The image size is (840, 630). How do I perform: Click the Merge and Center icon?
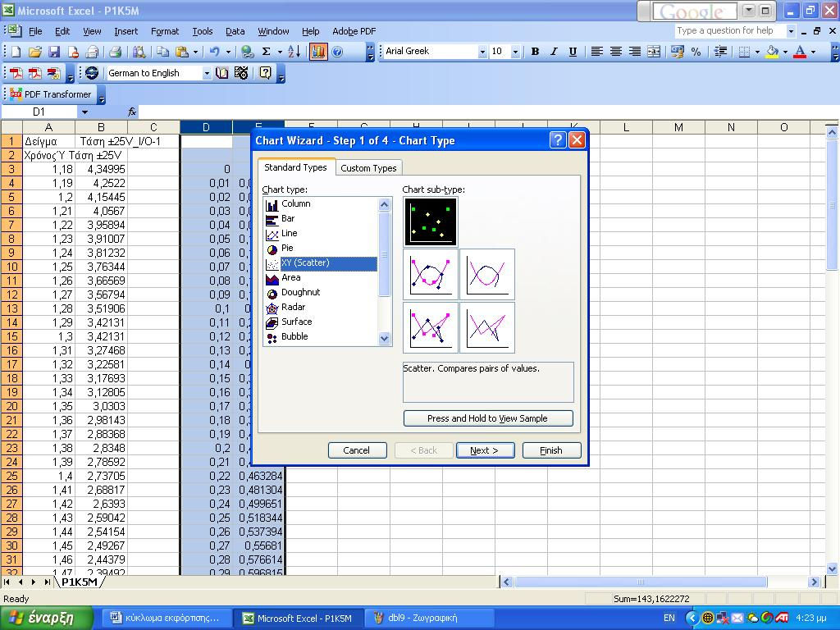tap(654, 52)
